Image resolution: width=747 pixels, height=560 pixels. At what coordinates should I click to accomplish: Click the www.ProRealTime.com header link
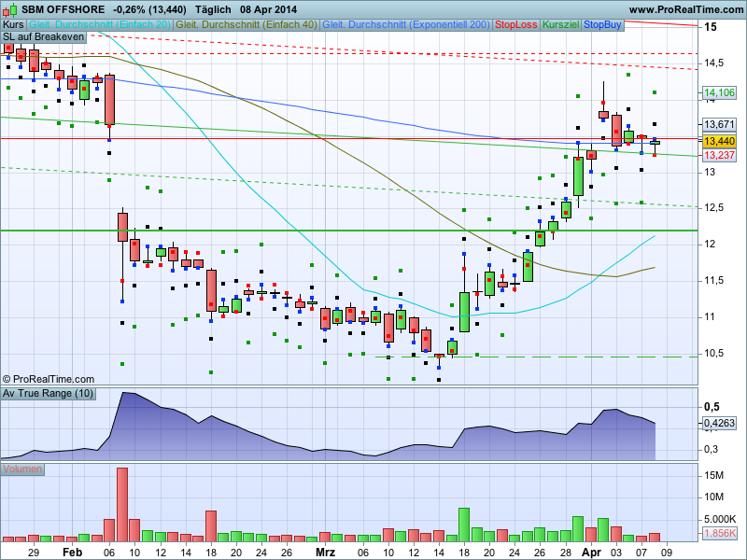(x=685, y=9)
